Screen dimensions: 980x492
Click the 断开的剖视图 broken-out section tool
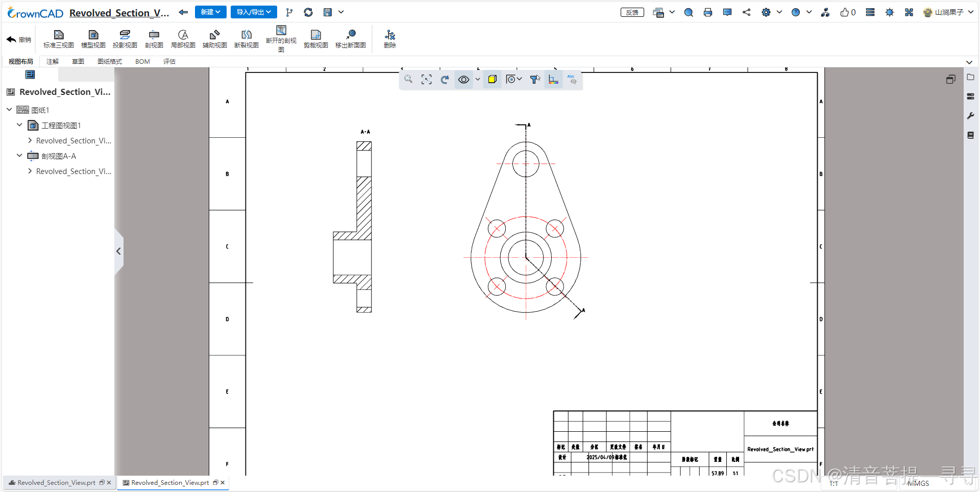(281, 39)
